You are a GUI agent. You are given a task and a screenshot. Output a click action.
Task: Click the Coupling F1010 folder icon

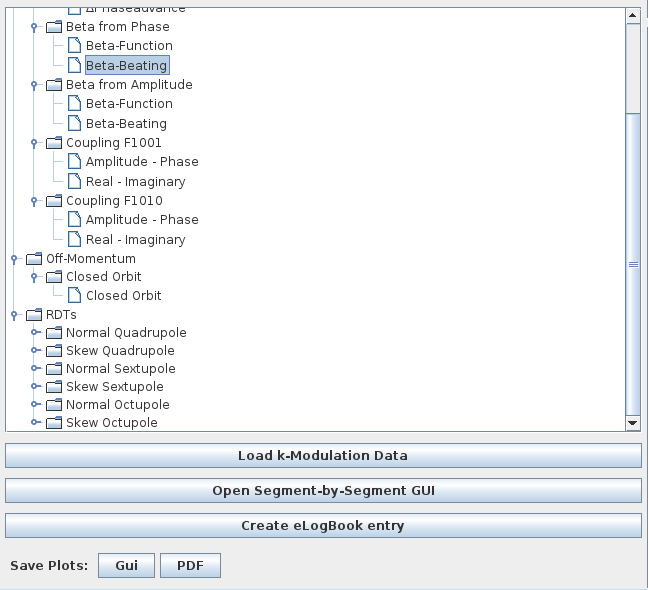point(54,201)
